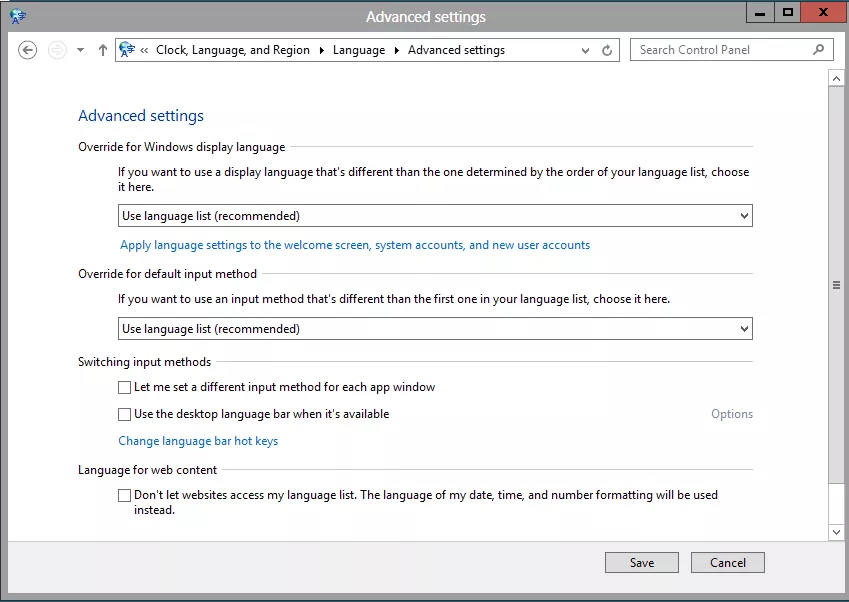The width and height of the screenshot is (849, 602).
Task: Navigate to Language breadcrumb item
Action: [359, 50]
